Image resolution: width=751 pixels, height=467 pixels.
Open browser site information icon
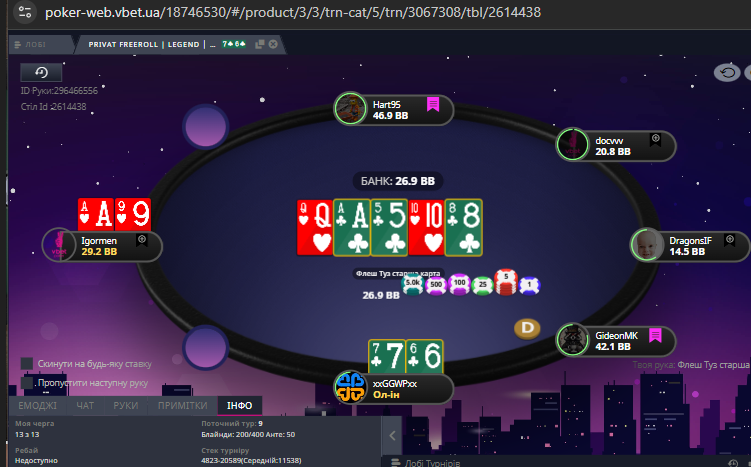click(x=25, y=12)
